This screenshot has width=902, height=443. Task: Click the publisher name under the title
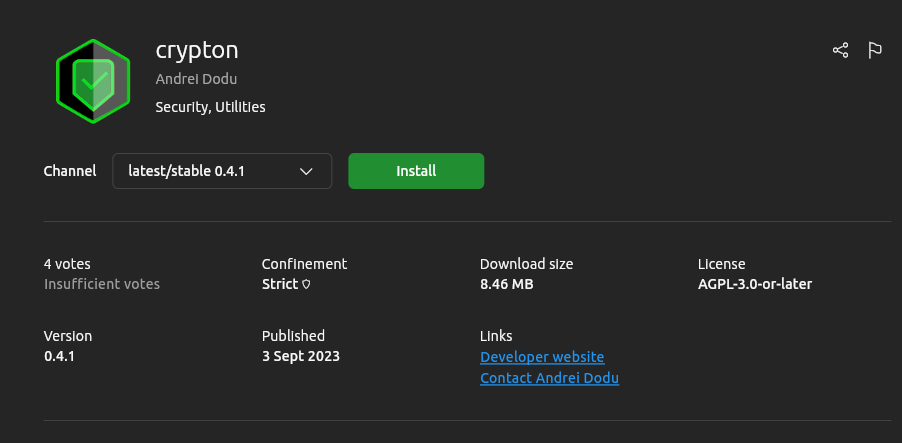(x=196, y=79)
